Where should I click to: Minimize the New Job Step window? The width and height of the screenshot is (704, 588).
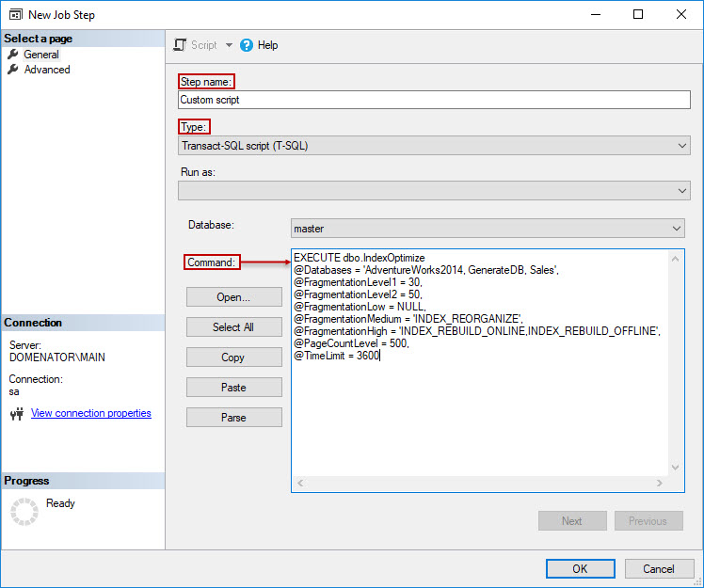[596, 14]
